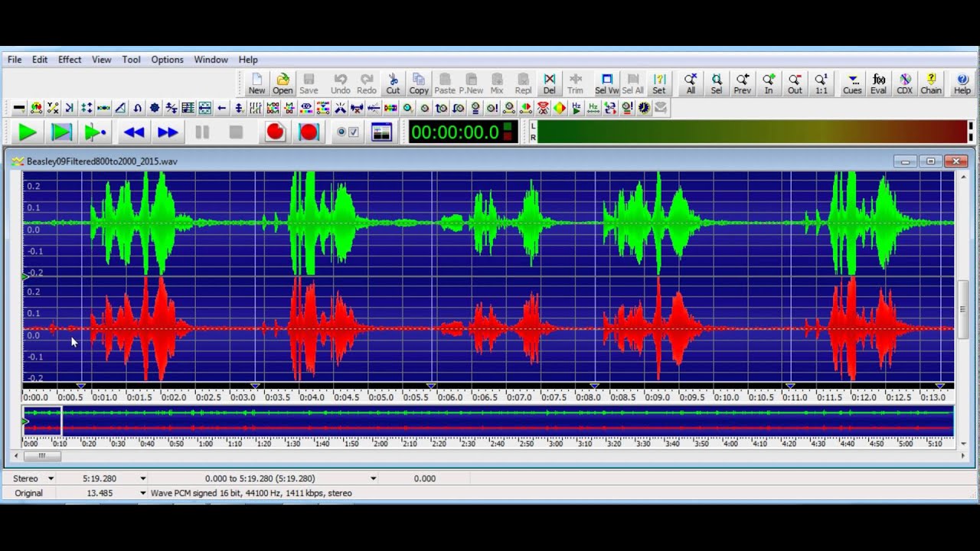Screen dimensions: 980x551
Task: Expand the 5:19.280 length format dropdown
Action: (143, 478)
